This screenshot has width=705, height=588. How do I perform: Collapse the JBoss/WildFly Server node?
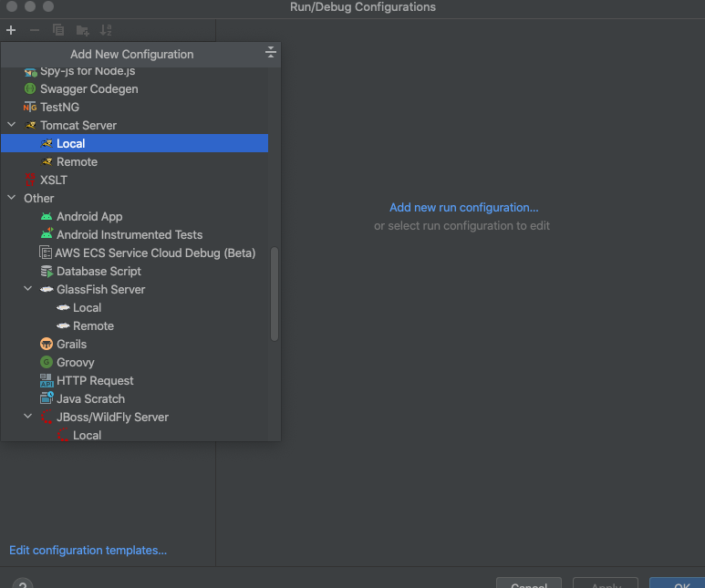click(x=28, y=417)
